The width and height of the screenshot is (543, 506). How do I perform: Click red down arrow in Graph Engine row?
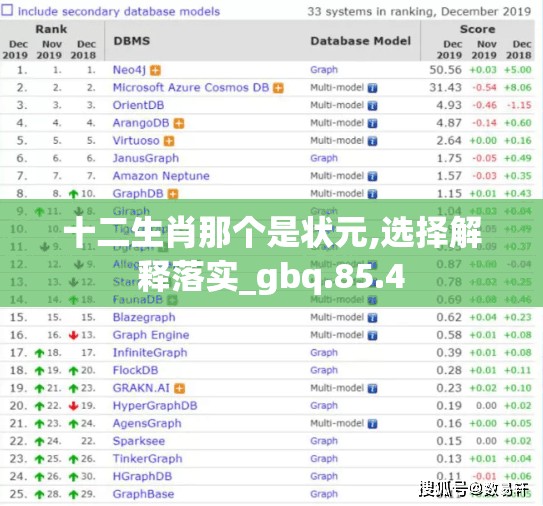(x=73, y=335)
